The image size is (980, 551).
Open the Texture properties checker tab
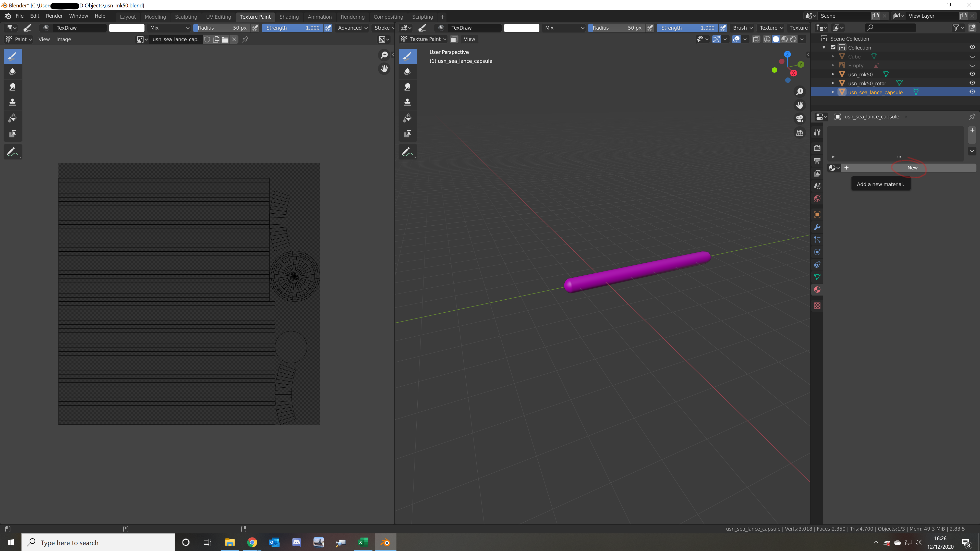[x=817, y=306]
